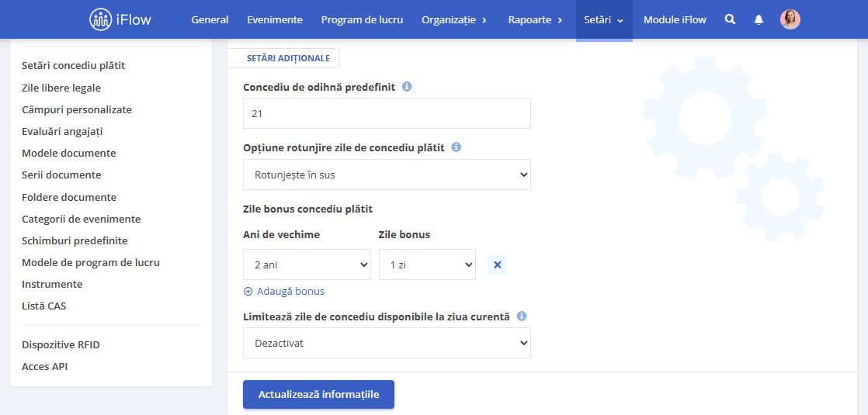Open the Rotunjește în sus dropdown

point(387,175)
